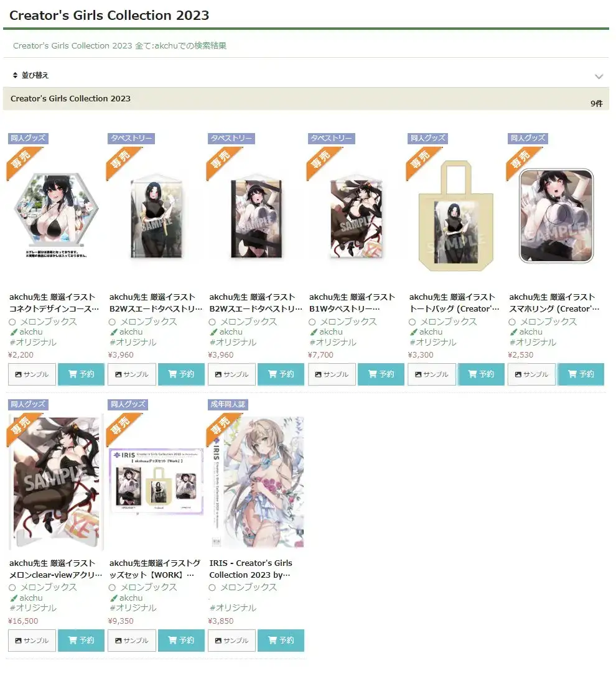This screenshot has width=616, height=694.
Task: Click the pen icon beside akchu under tote bag
Action: pos(414,332)
